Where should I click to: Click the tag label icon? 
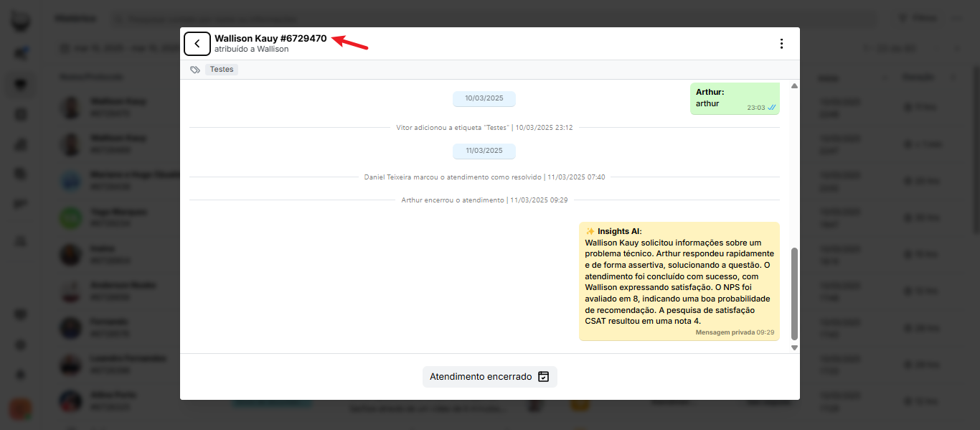pyautogui.click(x=194, y=70)
